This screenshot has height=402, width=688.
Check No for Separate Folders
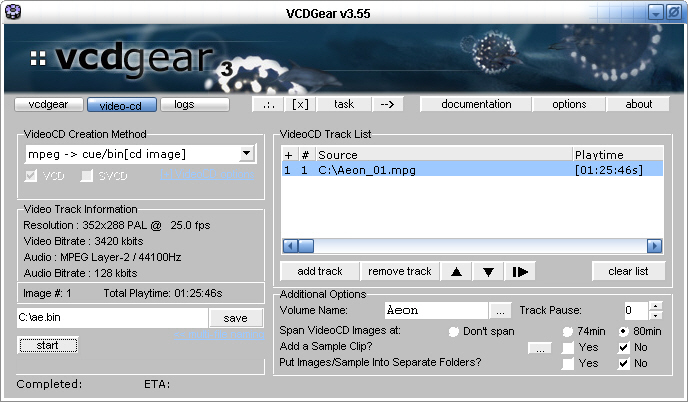[x=624, y=363]
